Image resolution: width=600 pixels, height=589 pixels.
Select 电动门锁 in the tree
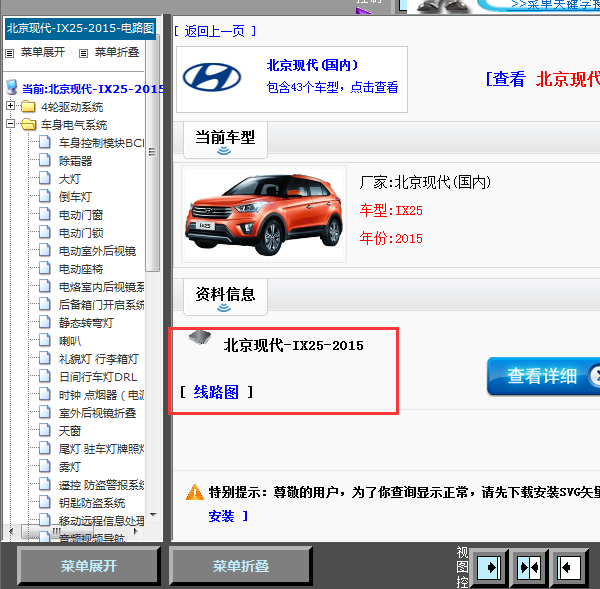pos(81,233)
